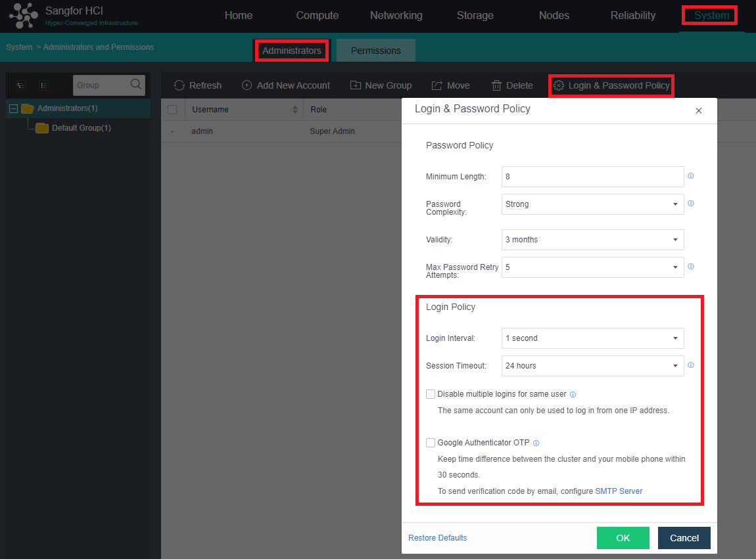Image resolution: width=756 pixels, height=559 pixels.
Task: Switch to the Administrators tab
Action: pyautogui.click(x=292, y=51)
